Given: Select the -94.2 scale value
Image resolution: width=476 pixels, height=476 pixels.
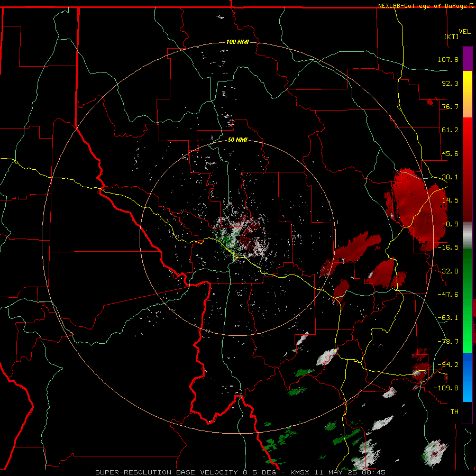Looking at the screenshot, I should click(448, 364).
